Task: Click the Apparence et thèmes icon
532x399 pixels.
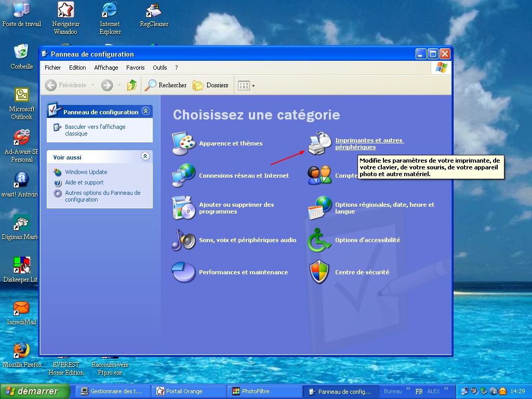Action: [184, 143]
